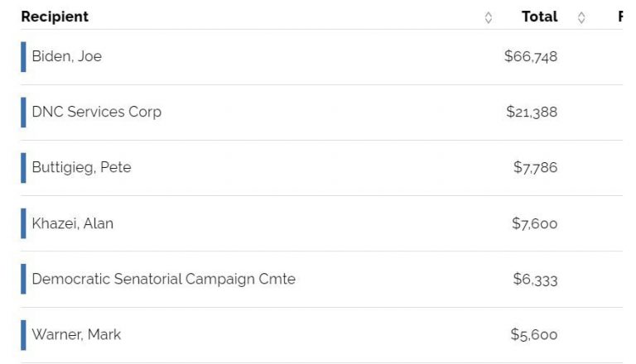
Task: Click blue party bar beside DNC Services Corp
Action: [23, 112]
